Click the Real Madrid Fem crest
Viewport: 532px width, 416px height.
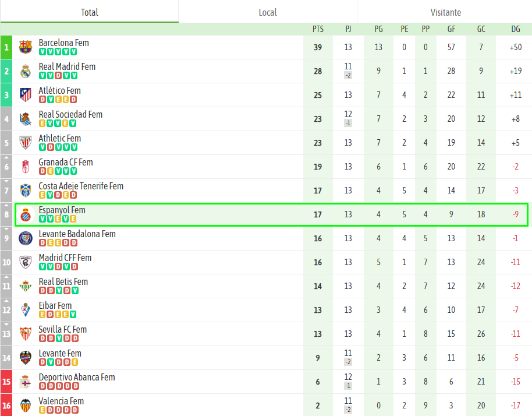point(25,71)
